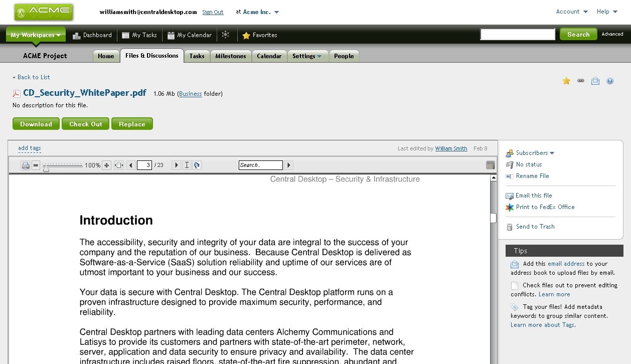
Task: Click the top search input box
Action: click(518, 34)
